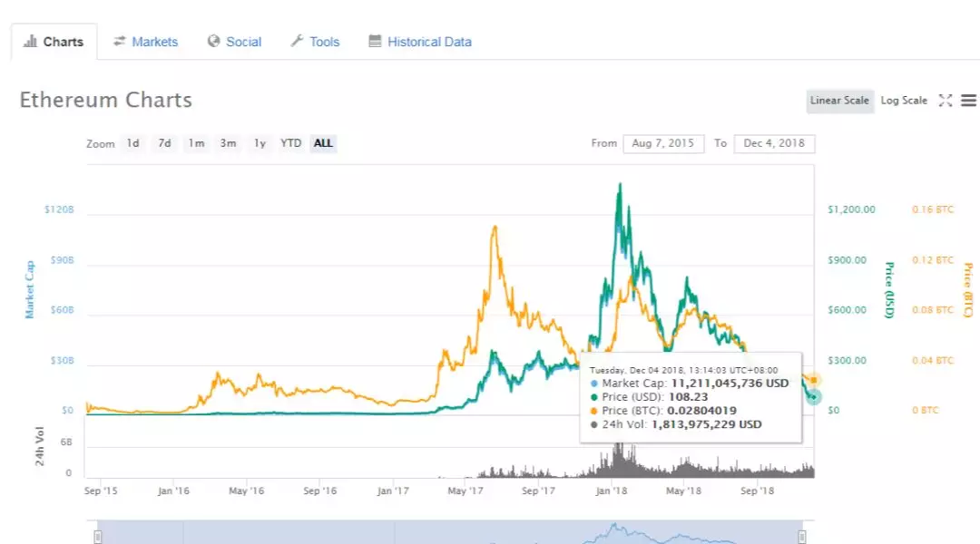Click the 0.16 BTC axis label

933,209
